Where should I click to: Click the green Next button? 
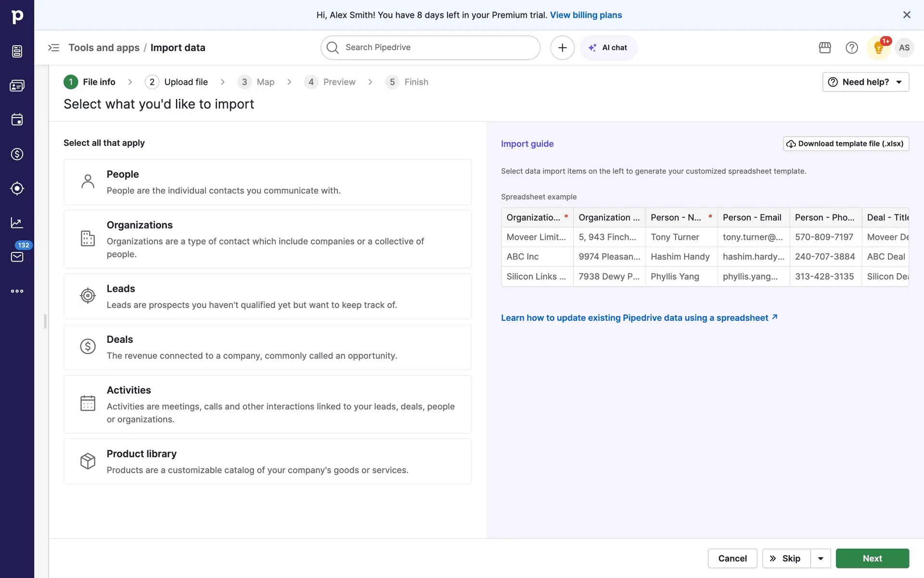pyautogui.click(x=872, y=558)
